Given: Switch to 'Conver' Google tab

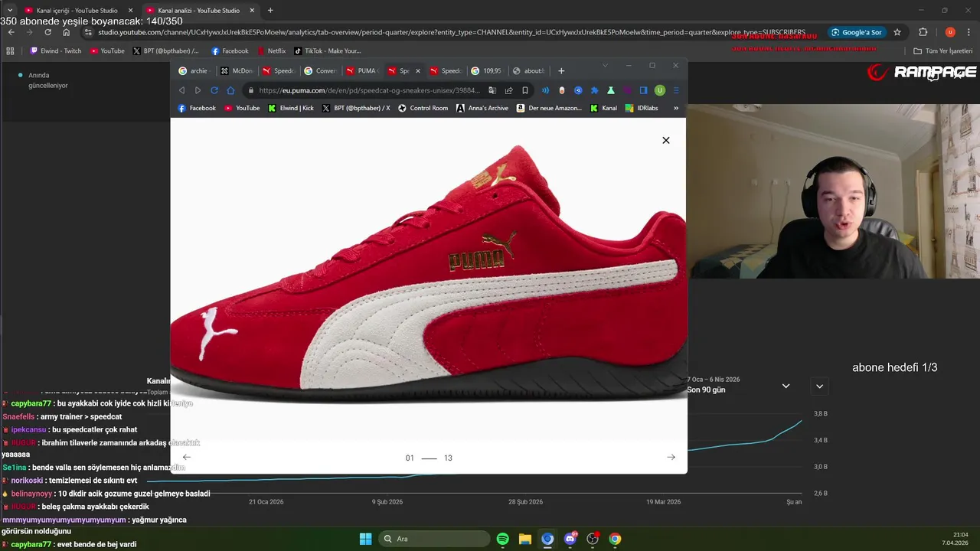Looking at the screenshot, I should 320,70.
